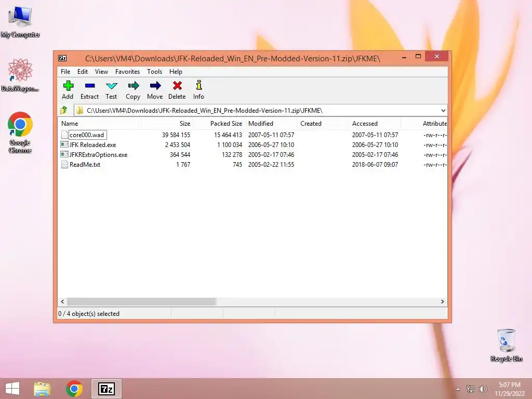Sort by Created column header

[323, 124]
